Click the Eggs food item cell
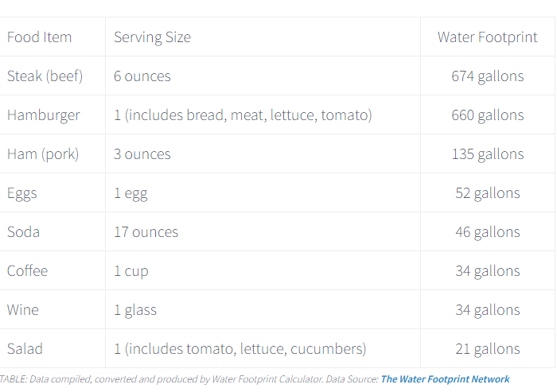Viewport: 557px width, 392px height. coord(22,193)
